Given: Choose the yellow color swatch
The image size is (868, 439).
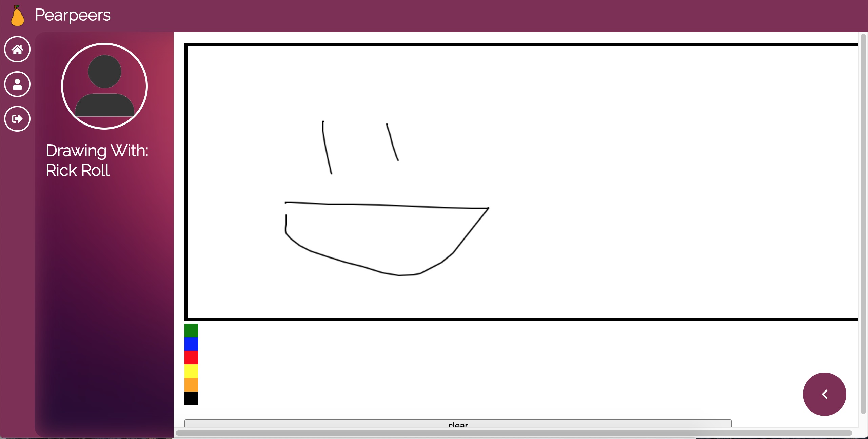Looking at the screenshot, I should 191,371.
